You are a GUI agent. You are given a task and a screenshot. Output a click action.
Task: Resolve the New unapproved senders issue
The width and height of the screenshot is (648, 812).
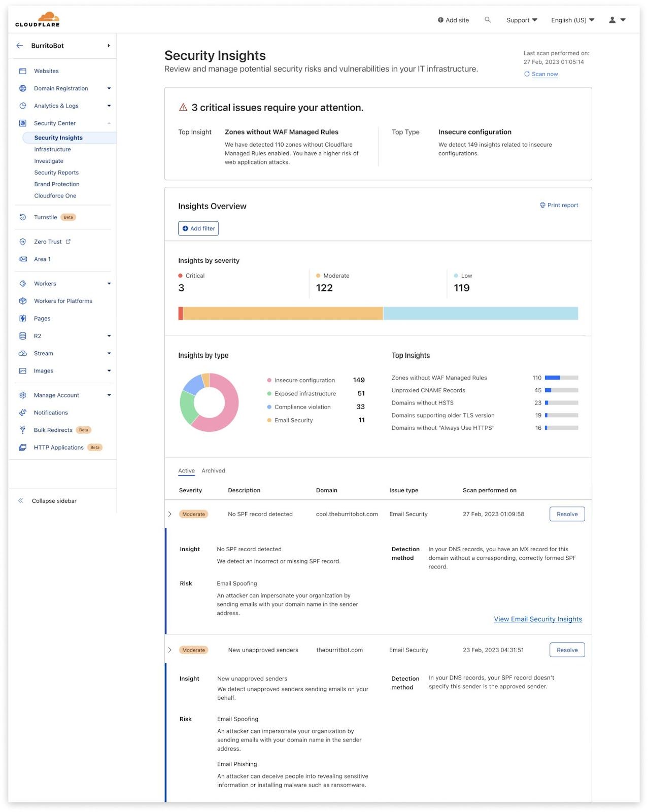567,650
